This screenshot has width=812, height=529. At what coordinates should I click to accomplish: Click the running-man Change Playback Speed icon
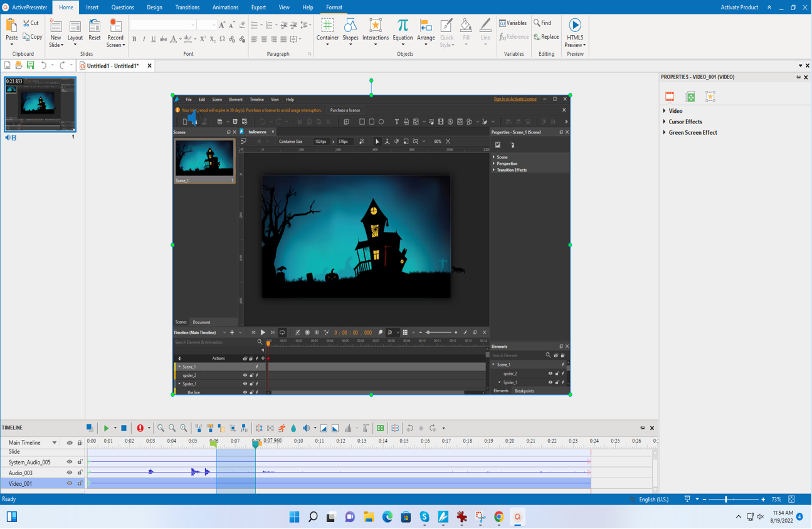point(282,429)
